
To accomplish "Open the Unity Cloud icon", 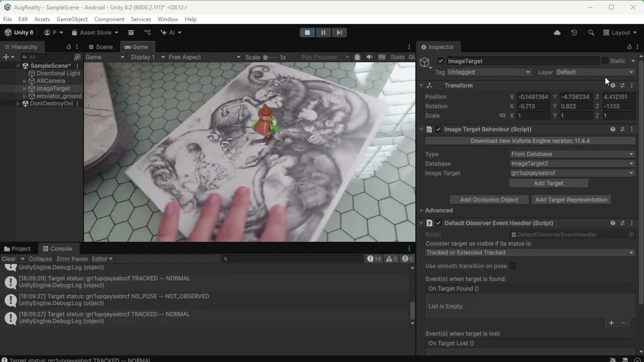I will pos(557,33).
